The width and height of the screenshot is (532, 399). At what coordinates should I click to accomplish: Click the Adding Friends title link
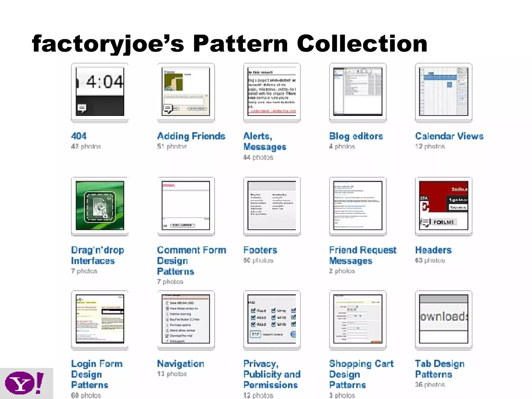pos(191,136)
